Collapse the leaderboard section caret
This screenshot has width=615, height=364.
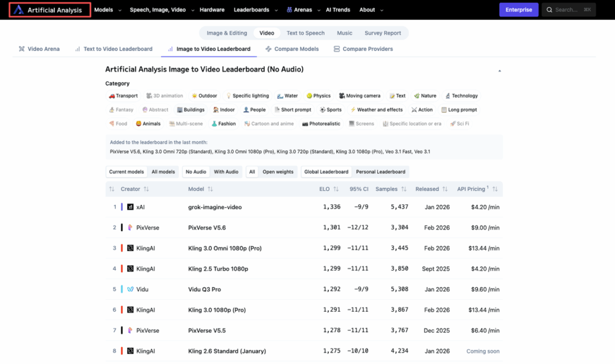click(x=499, y=71)
